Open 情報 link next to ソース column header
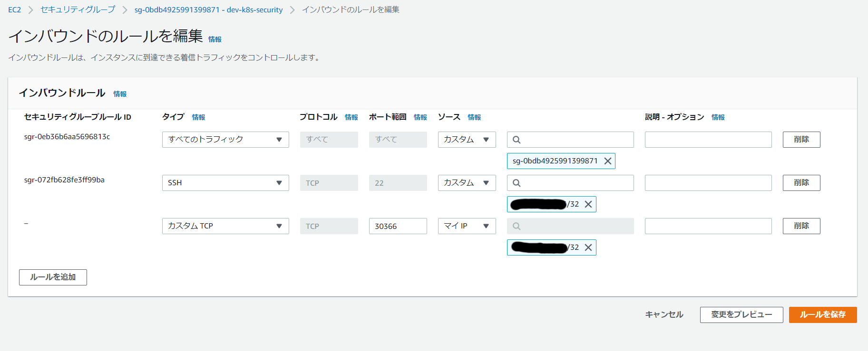 pyautogui.click(x=474, y=117)
